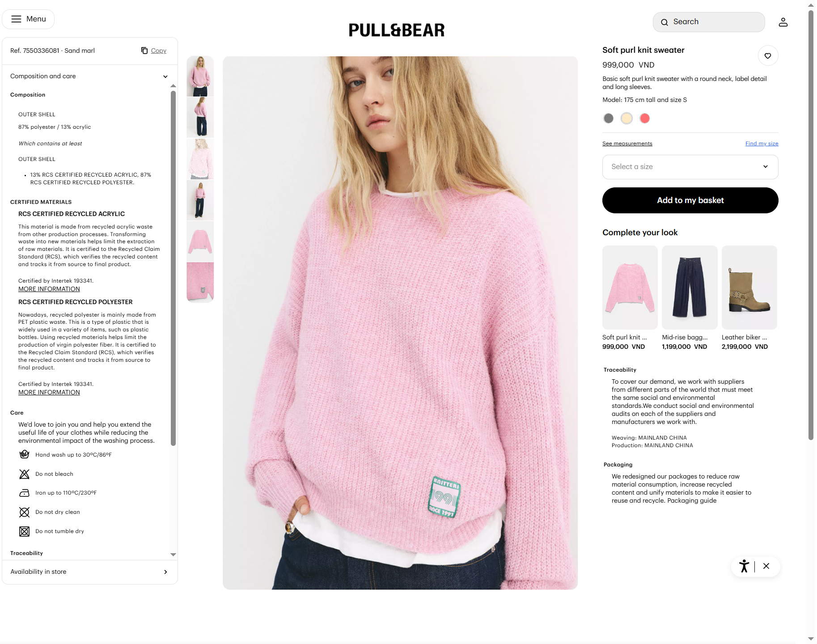
Task: Open the hamburger Menu icon
Action: [x=16, y=19]
